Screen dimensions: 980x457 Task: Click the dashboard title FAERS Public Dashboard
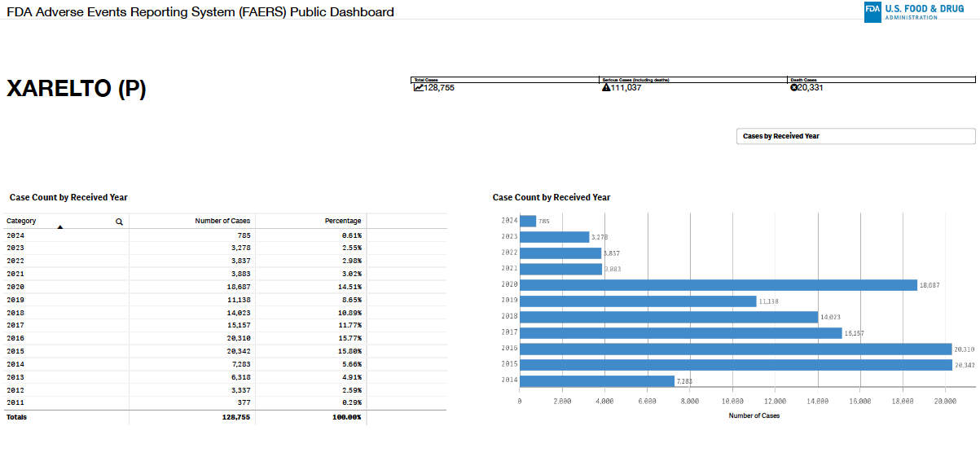[200, 11]
